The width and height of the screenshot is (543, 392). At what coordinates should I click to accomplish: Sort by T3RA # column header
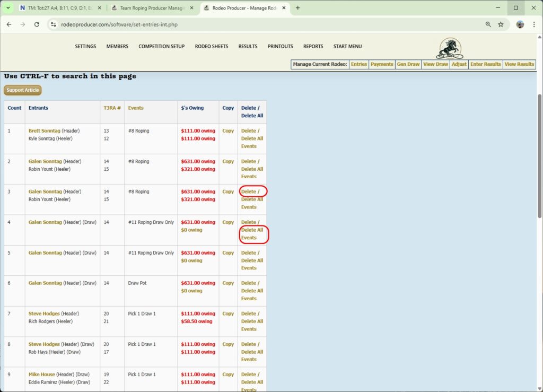pyautogui.click(x=112, y=108)
